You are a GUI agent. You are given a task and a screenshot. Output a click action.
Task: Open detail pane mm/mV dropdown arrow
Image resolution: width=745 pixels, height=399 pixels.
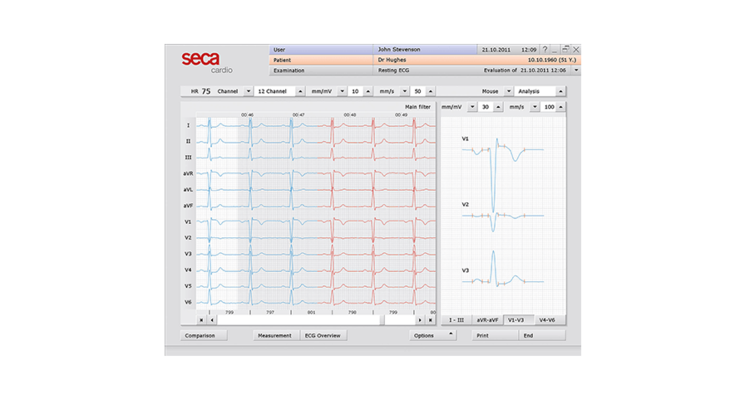click(472, 107)
